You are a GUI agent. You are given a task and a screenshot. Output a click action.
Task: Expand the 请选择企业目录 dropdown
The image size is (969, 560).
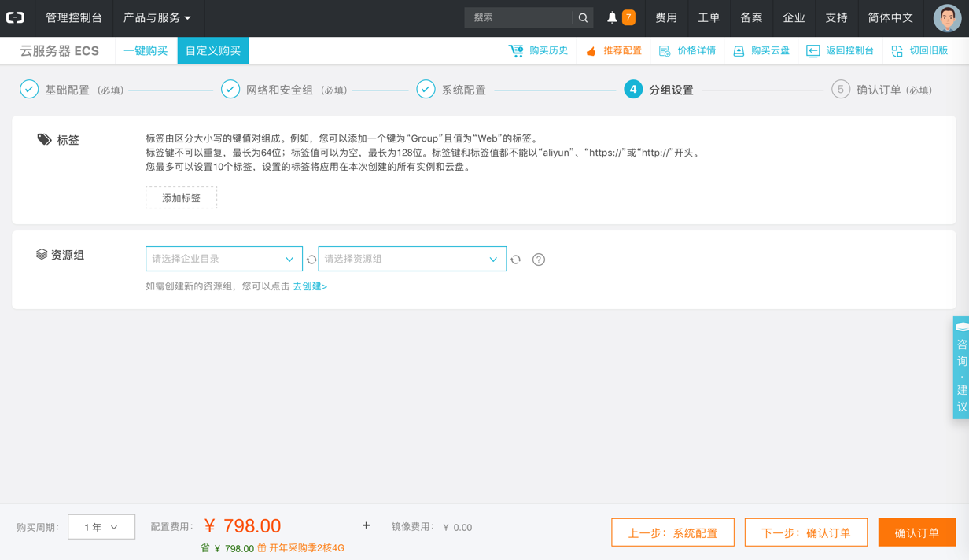[x=224, y=259]
